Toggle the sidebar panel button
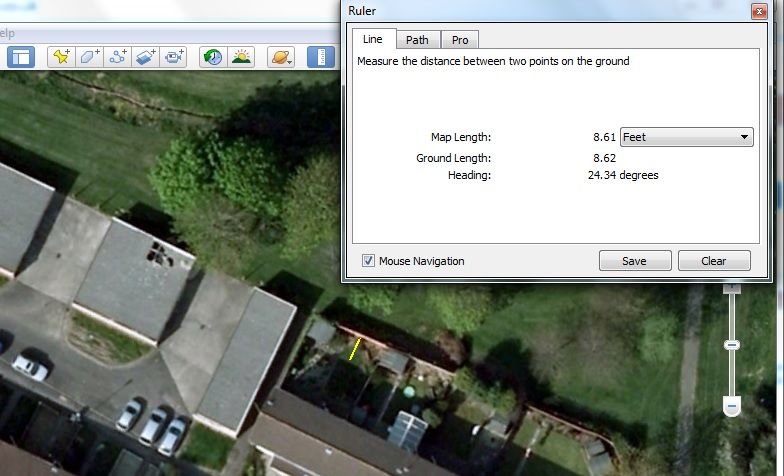Image resolution: width=784 pixels, height=476 pixels. click(x=21, y=57)
